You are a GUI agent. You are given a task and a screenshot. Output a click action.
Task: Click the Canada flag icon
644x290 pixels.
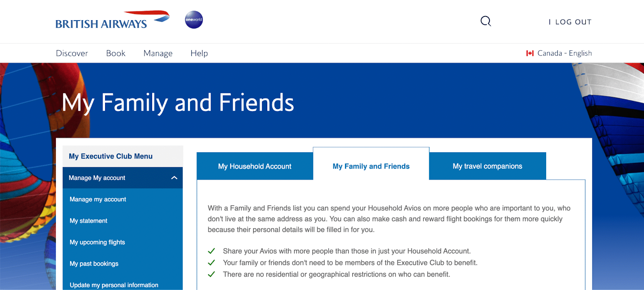coord(530,53)
